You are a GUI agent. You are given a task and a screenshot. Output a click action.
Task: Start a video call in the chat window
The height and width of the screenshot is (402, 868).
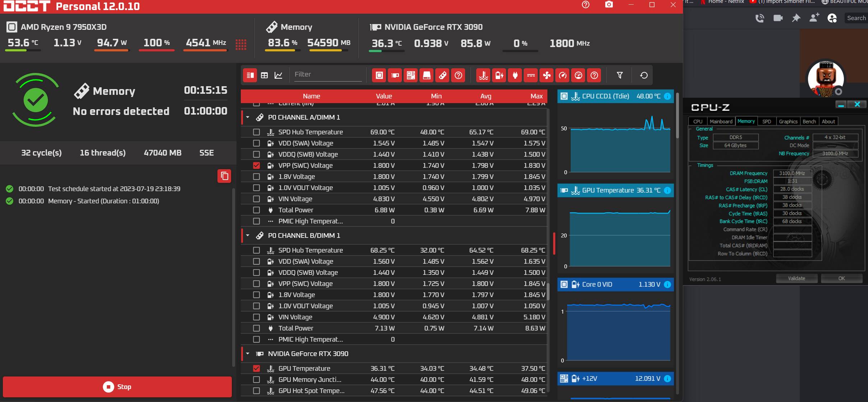778,18
